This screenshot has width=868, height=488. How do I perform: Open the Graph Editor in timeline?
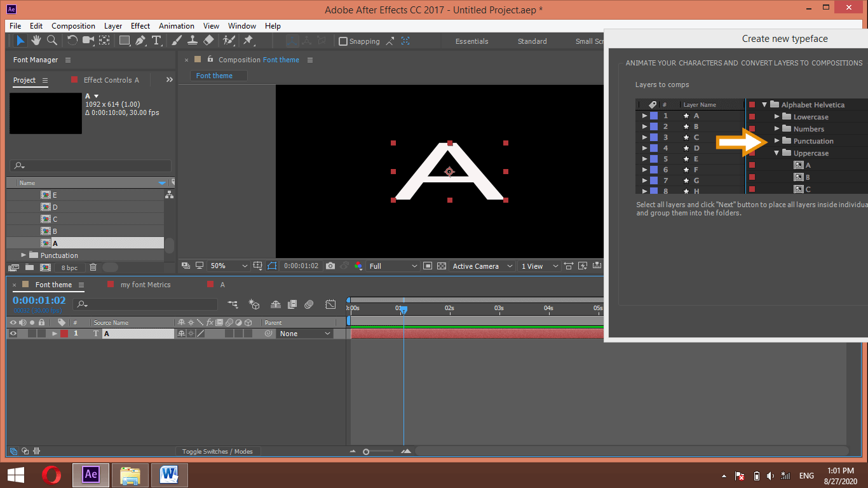tap(330, 304)
